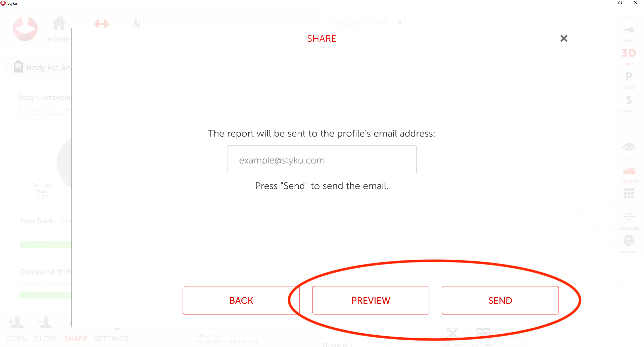The width and height of the screenshot is (644, 347).
Task: Show Landmarks crosshair icon
Action: [629, 217]
